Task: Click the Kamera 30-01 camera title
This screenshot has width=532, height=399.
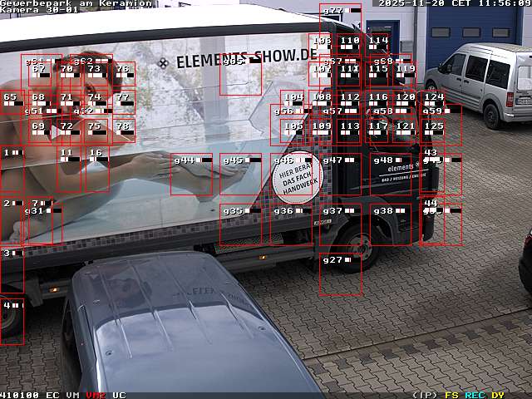Action: point(39,10)
